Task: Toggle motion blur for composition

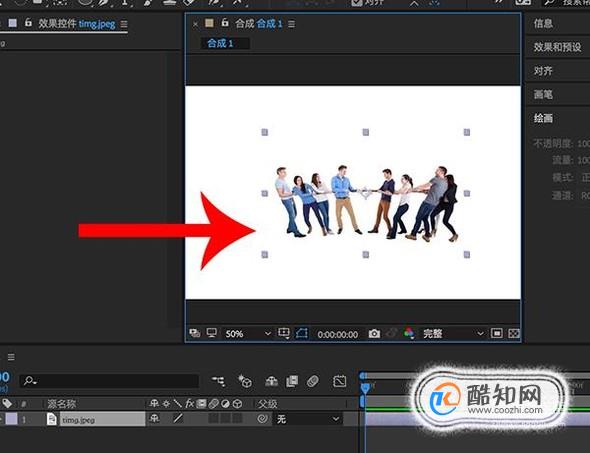Action: (313, 381)
